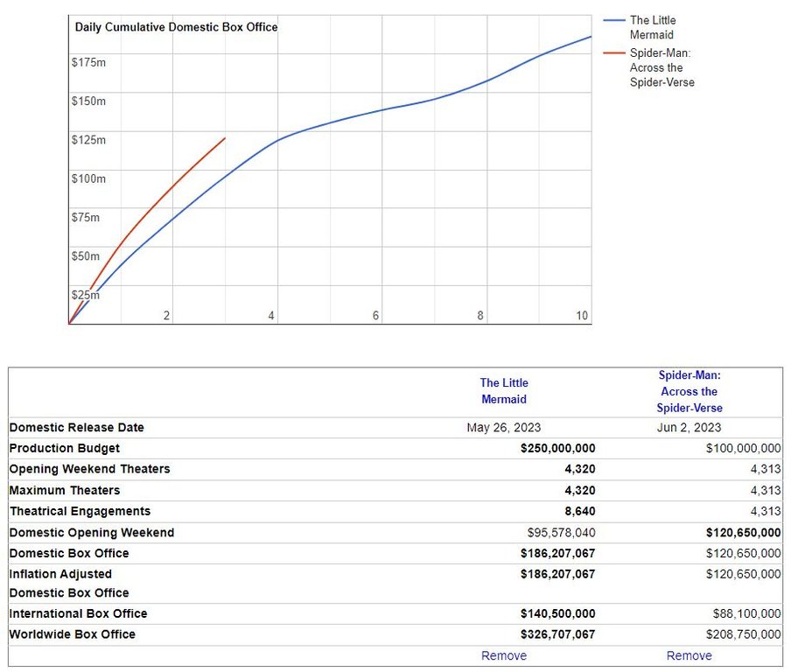The image size is (798, 672).
Task: Open Spider-Man: Across the Spider-Verse header link
Action: [689, 391]
